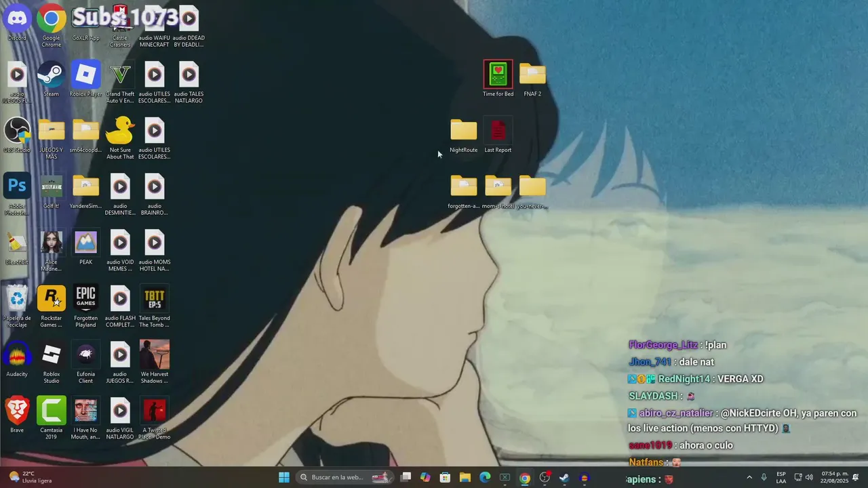
Task: Open the Windows Start menu
Action: (284, 477)
